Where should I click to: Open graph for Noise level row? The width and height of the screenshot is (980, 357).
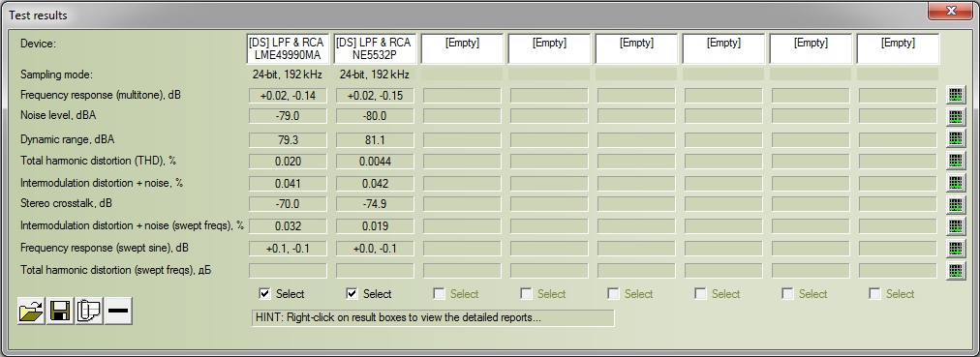(x=956, y=117)
